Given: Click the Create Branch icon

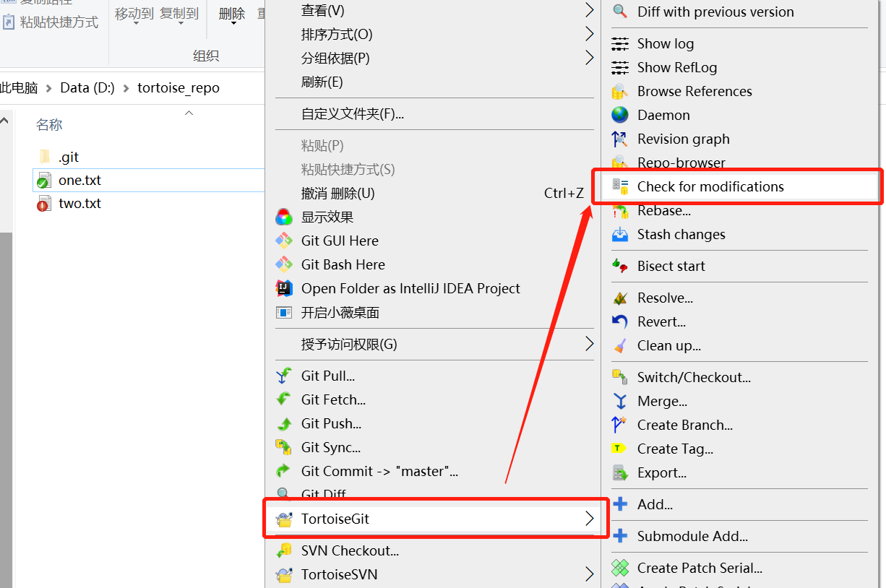Looking at the screenshot, I should click(620, 425).
